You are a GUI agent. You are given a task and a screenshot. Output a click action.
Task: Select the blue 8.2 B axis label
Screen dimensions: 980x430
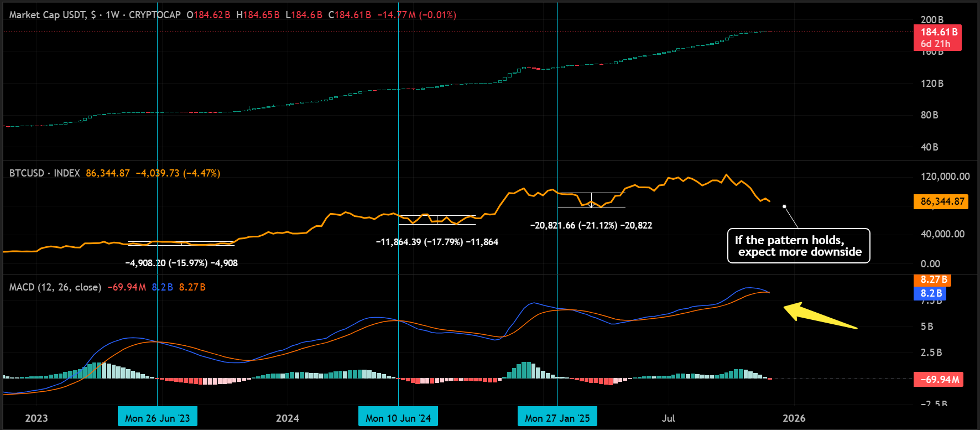point(930,293)
